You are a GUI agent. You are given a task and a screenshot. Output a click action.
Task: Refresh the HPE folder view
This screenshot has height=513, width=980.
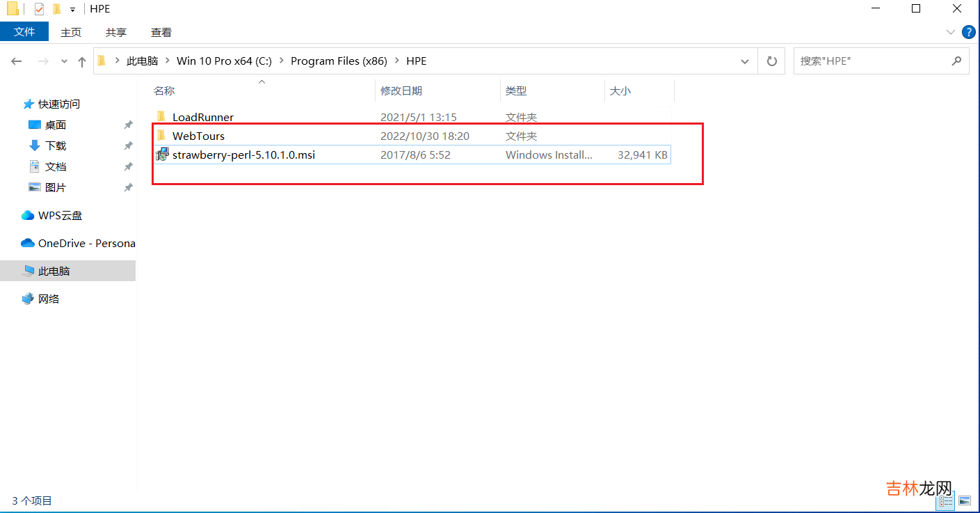tap(771, 61)
